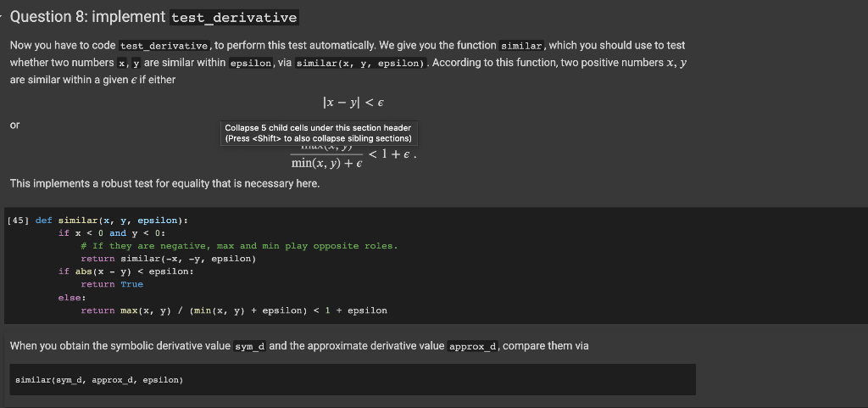The width and height of the screenshot is (868, 408).
Task: Click the 'Collapse 5 child cells' tooltip
Action: click(x=319, y=133)
